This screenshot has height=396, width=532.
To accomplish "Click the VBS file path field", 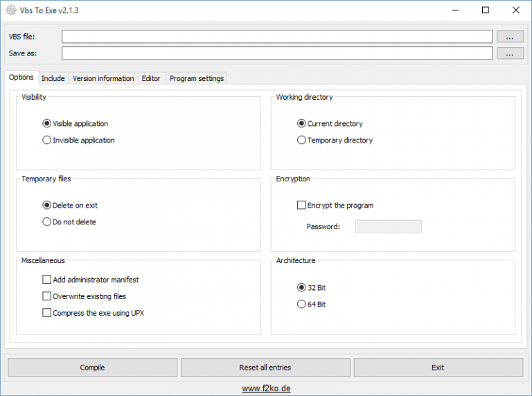I will tap(277, 37).
